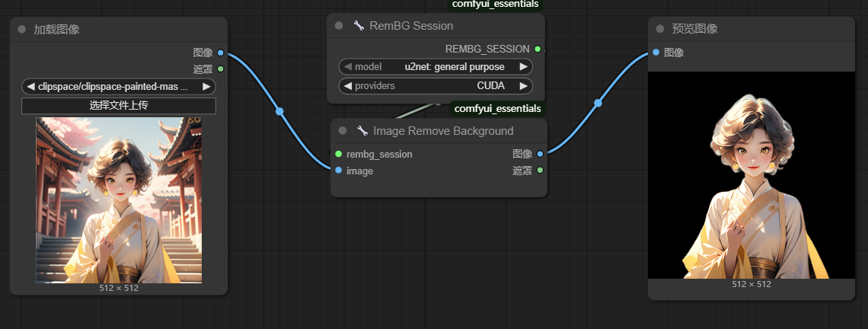Click Image Remove Background 图像 output port
The image size is (868, 329).
pos(540,154)
